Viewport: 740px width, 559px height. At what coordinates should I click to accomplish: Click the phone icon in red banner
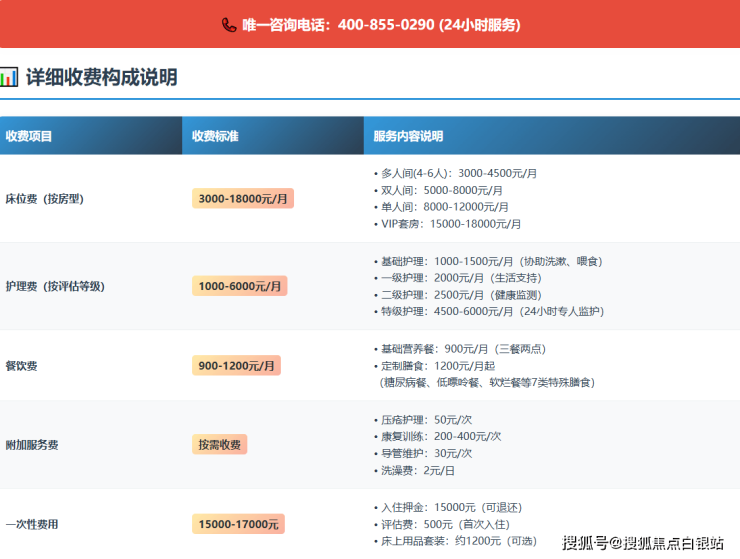[229, 25]
